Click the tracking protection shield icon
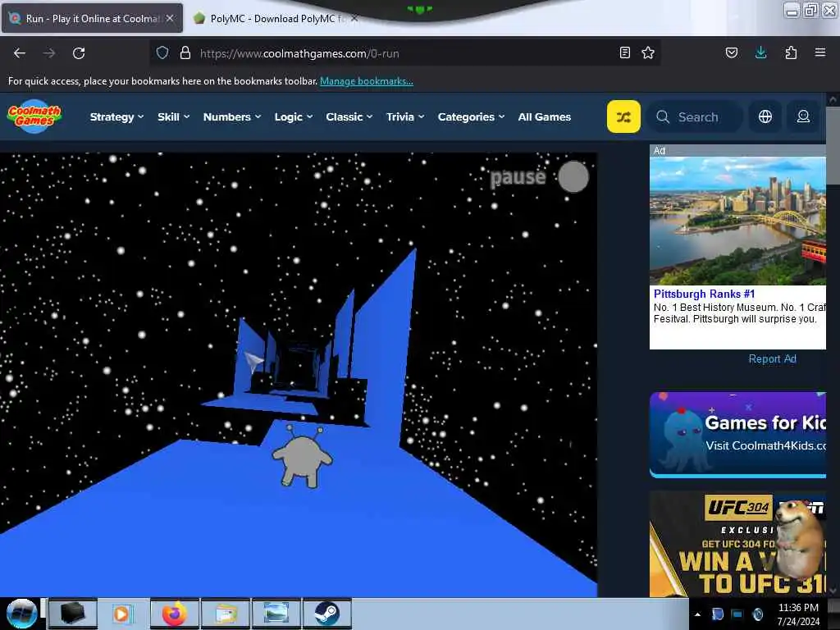 point(162,53)
